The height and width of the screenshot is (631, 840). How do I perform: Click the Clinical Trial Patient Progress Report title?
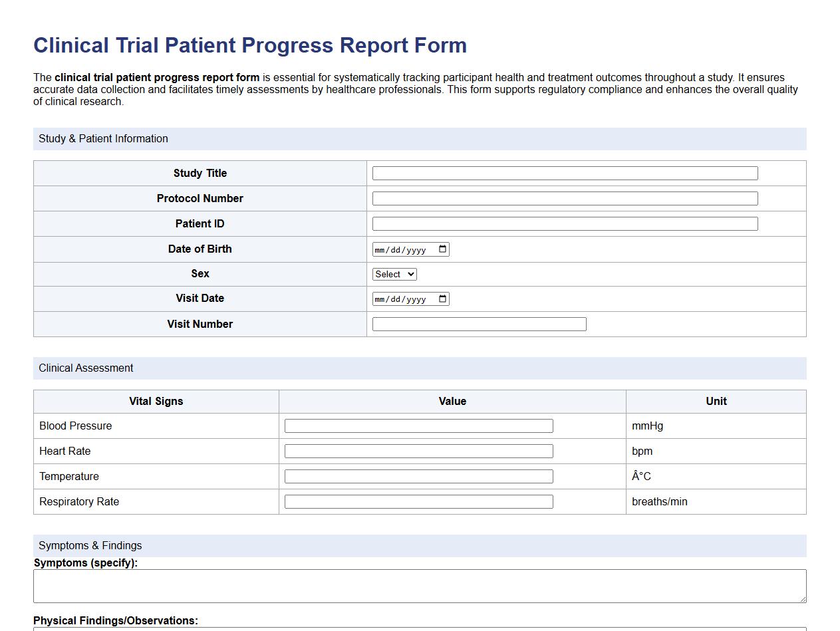click(x=249, y=45)
